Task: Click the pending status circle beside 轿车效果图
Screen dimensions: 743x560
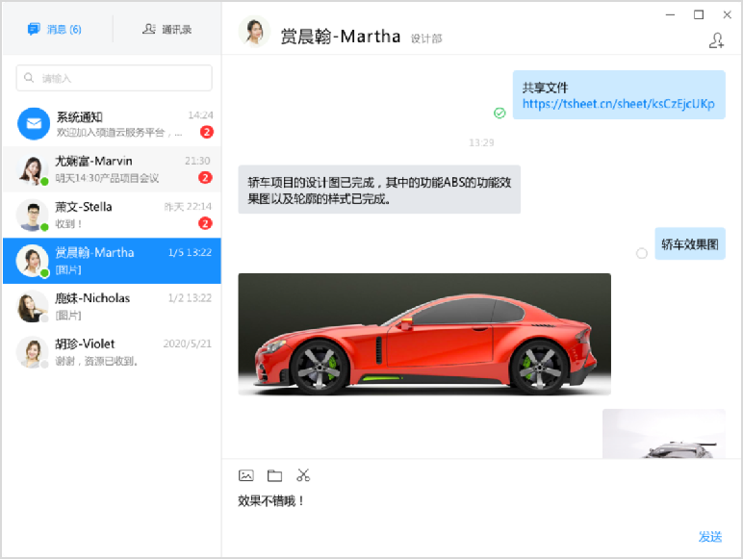Action: [642, 253]
